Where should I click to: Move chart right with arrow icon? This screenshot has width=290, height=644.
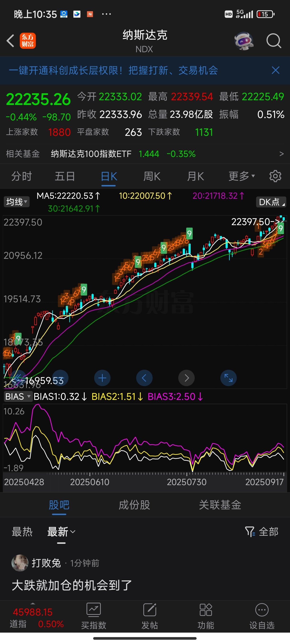[x=186, y=378]
